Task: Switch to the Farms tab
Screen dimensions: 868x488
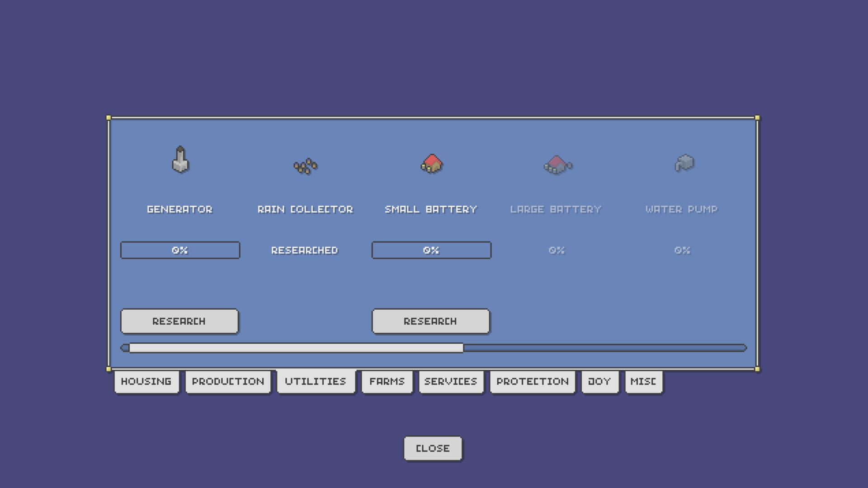Action: point(387,382)
